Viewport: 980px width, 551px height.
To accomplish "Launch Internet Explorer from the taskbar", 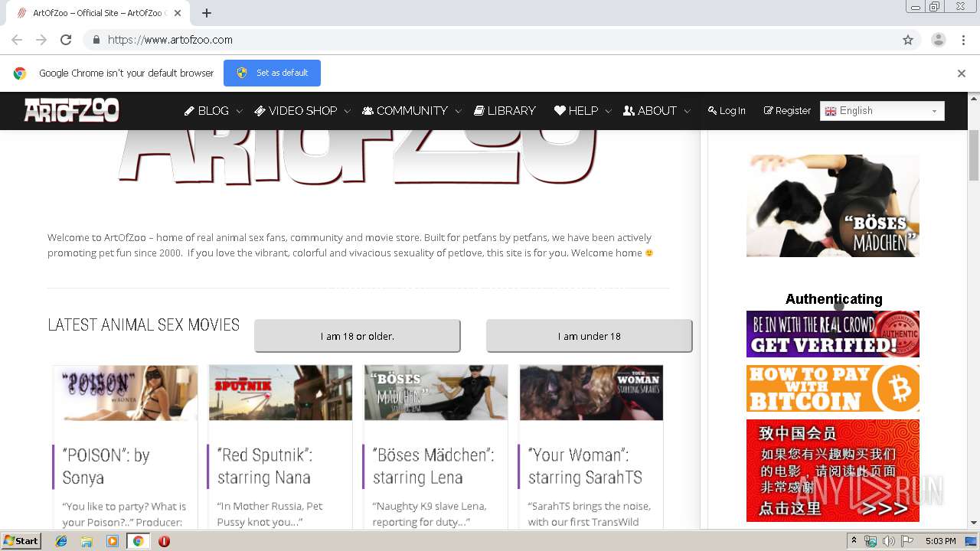I will pyautogui.click(x=61, y=541).
